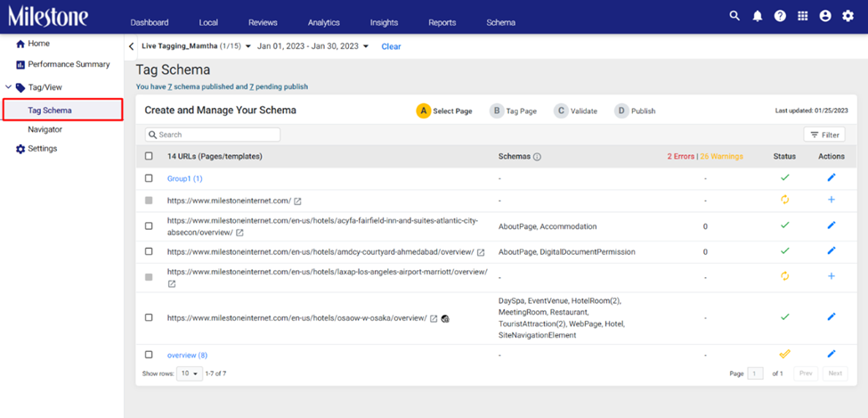
Task: Go to step B Tag Page
Action: coord(513,111)
